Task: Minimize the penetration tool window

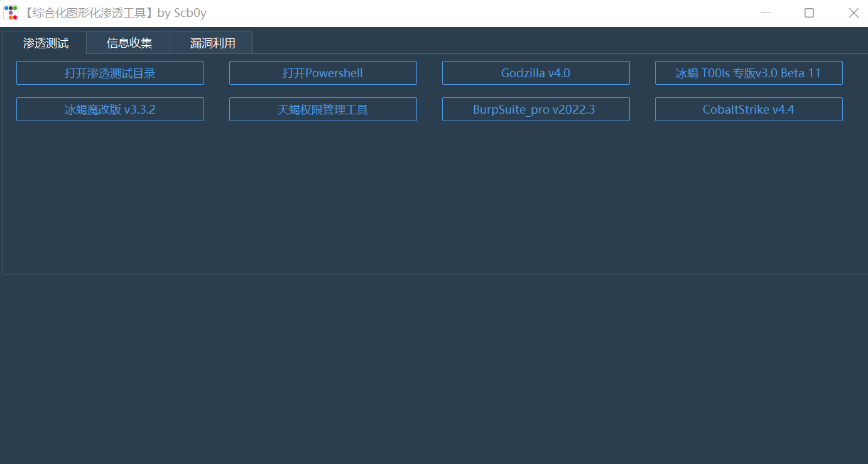Action: point(765,13)
